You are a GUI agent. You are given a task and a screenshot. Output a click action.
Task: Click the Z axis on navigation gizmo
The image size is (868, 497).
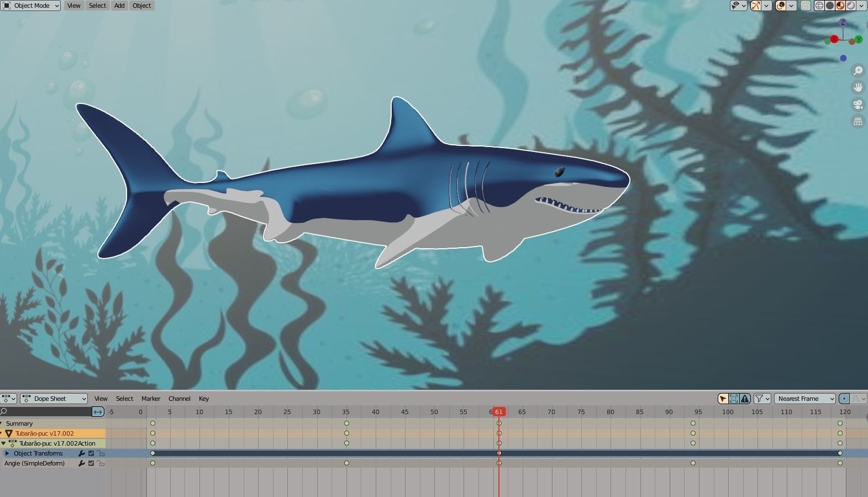843,23
